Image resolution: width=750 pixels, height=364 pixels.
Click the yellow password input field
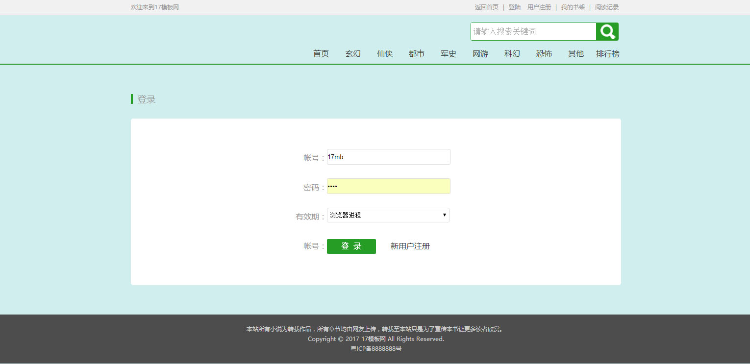(388, 186)
